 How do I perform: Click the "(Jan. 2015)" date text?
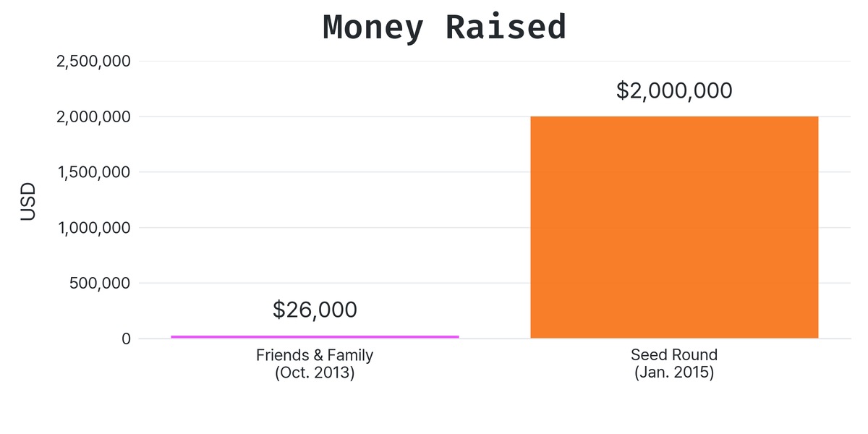click(x=674, y=373)
